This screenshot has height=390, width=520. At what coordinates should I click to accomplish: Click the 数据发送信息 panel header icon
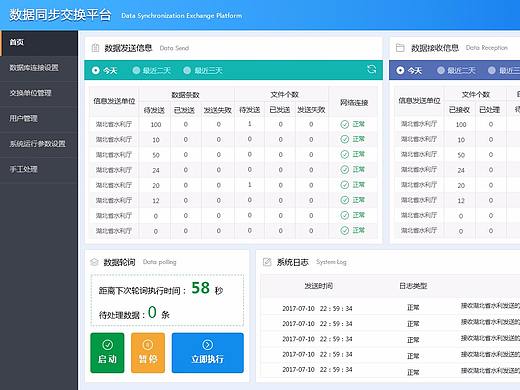95,48
